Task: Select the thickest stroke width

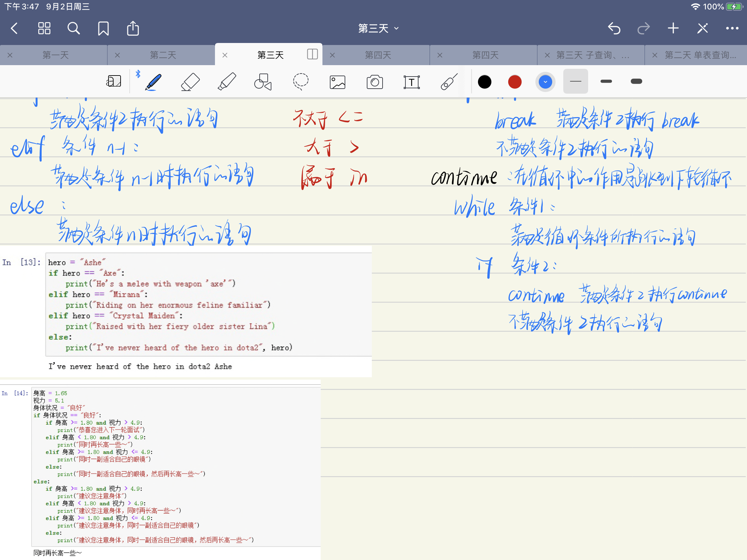Action: coord(636,81)
